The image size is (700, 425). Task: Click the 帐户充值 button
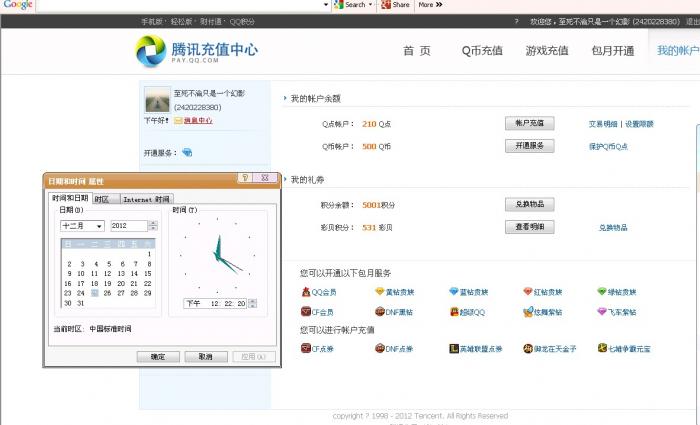(x=529, y=123)
